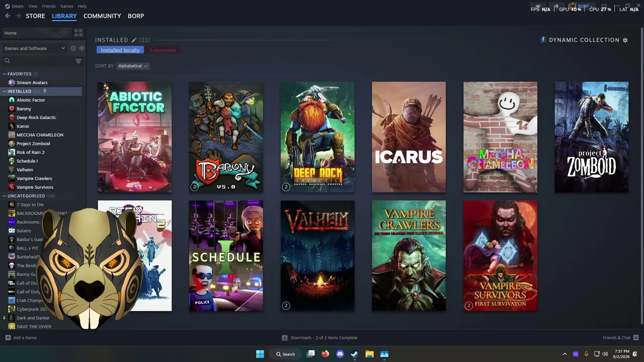Go back with the left arrow
Viewport: 644px width, 362px height.
pyautogui.click(x=8, y=16)
